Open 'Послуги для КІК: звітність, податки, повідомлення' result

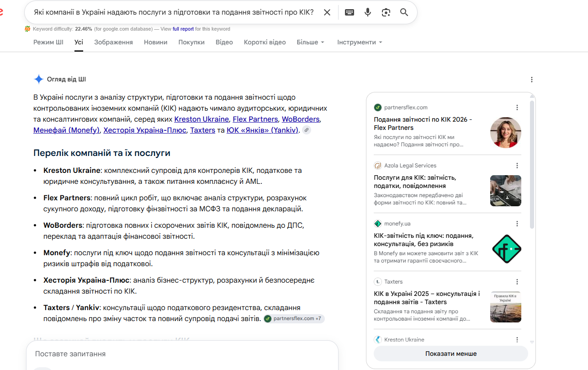coord(415,182)
